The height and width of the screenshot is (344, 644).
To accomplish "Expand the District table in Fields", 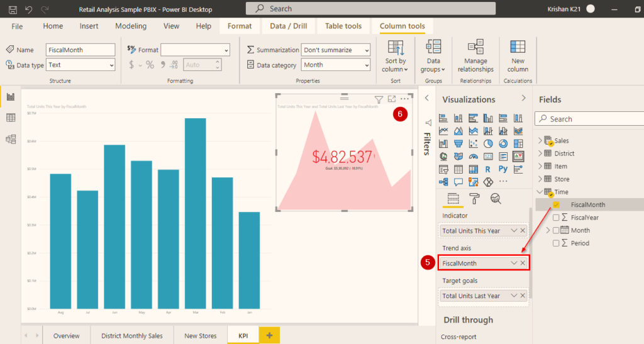I will coord(540,153).
